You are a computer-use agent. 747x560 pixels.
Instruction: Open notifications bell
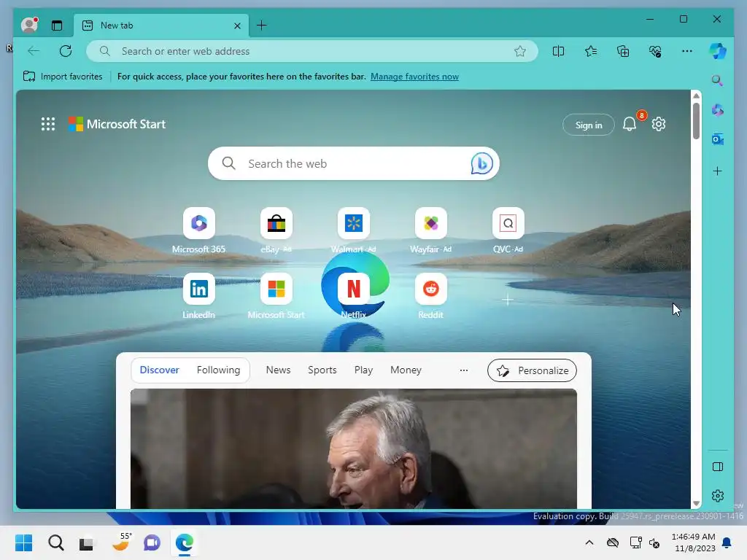(x=630, y=124)
